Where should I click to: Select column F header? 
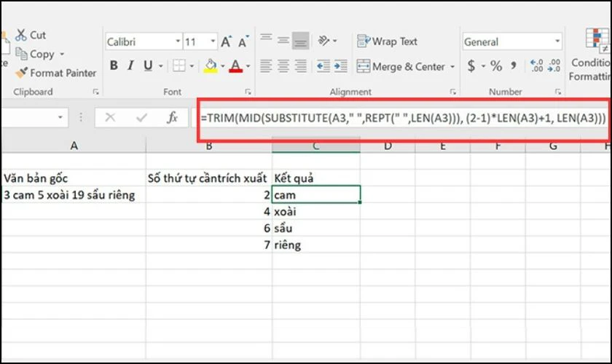(x=498, y=146)
